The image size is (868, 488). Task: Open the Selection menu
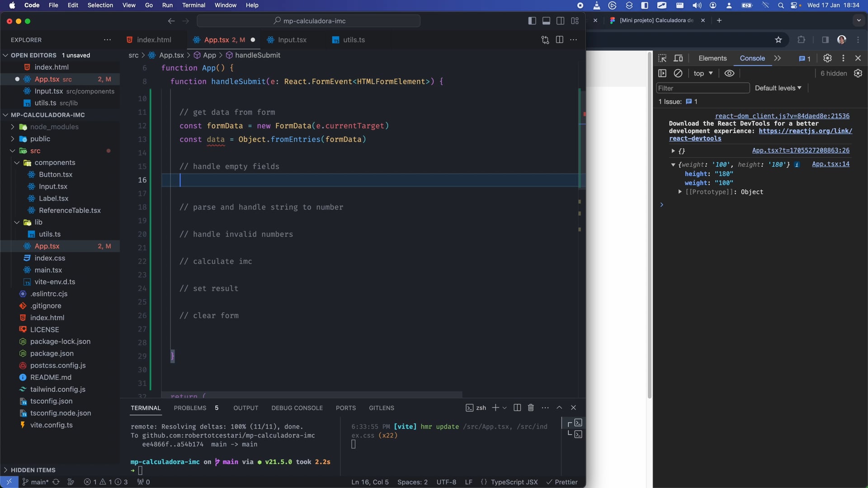[x=100, y=5]
